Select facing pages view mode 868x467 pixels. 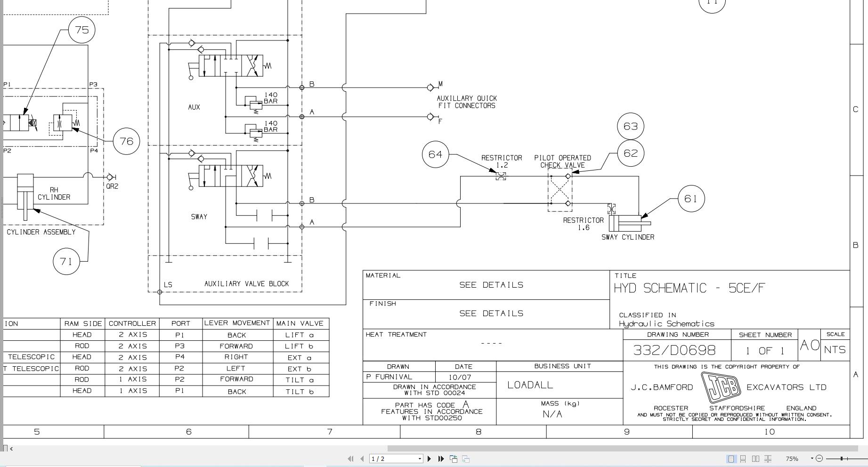[x=755, y=459]
